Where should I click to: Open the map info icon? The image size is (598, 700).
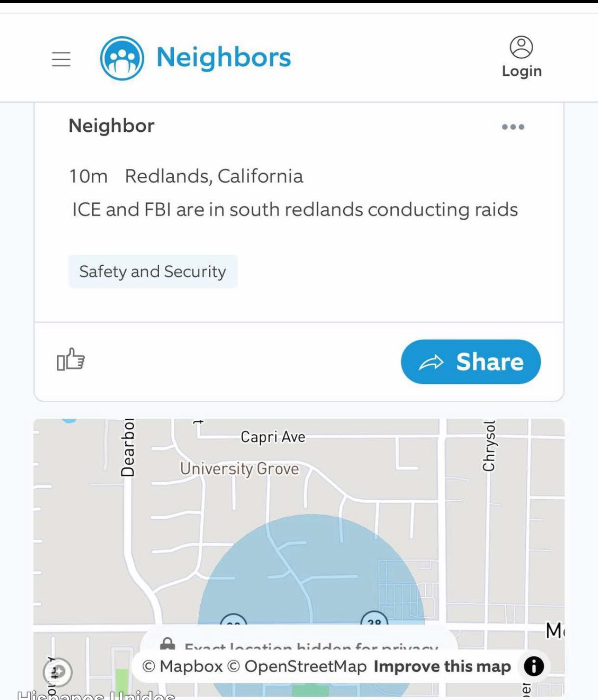click(x=534, y=666)
